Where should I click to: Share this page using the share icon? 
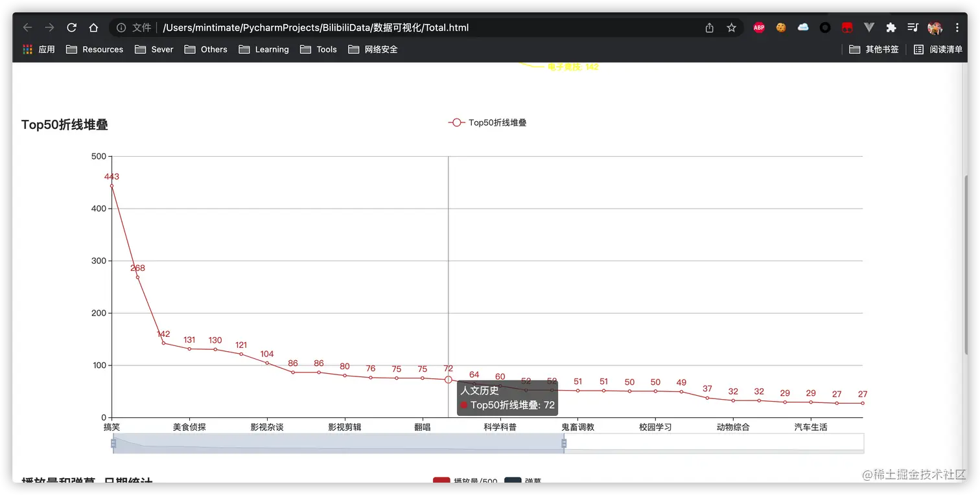[x=710, y=28]
